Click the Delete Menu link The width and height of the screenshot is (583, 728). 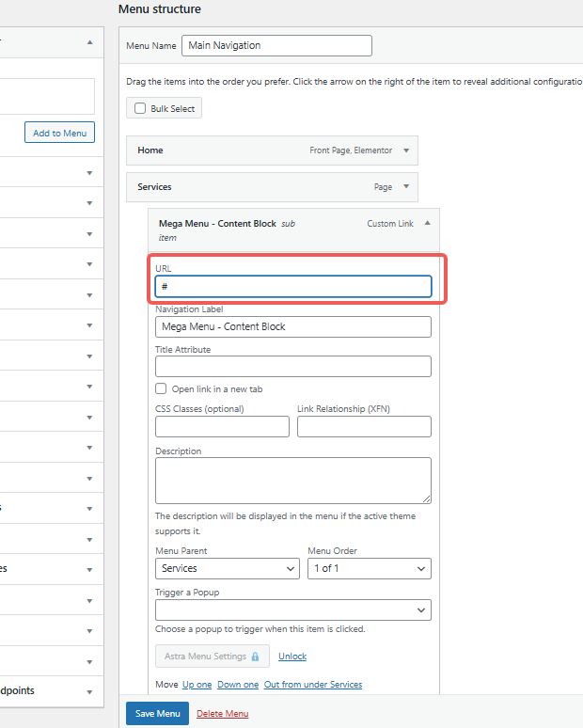222,714
